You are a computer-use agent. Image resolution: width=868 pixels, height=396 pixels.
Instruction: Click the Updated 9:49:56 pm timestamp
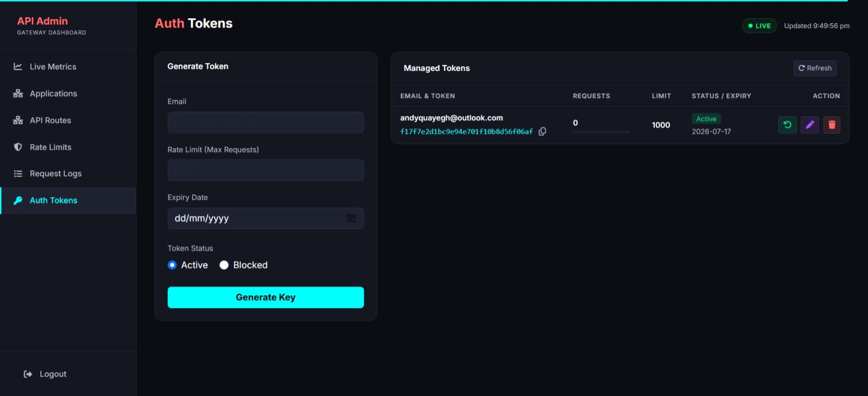(x=817, y=26)
